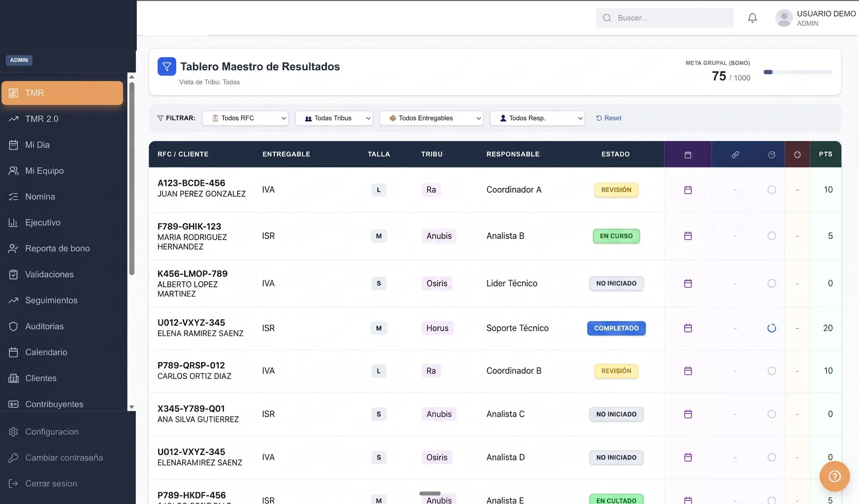Viewport: 859px width, 504px height.
Task: Click the circle icon in the dark red header column
Action: coord(797,154)
